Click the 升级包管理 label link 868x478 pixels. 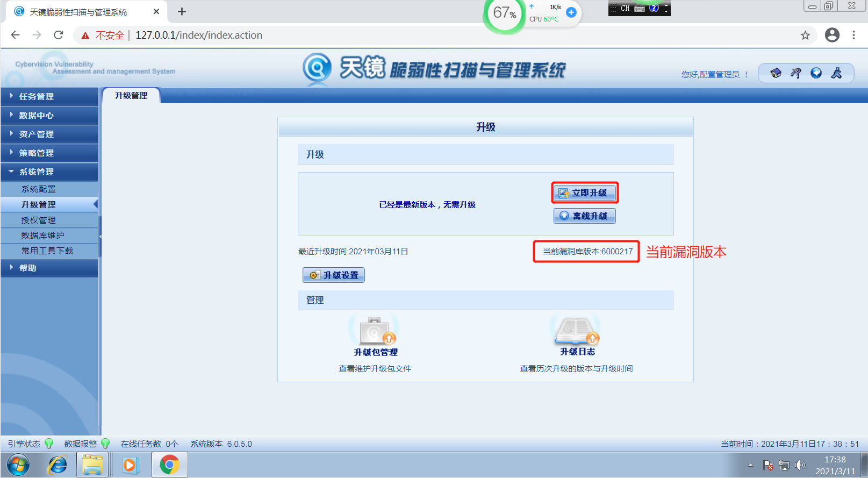pos(376,352)
